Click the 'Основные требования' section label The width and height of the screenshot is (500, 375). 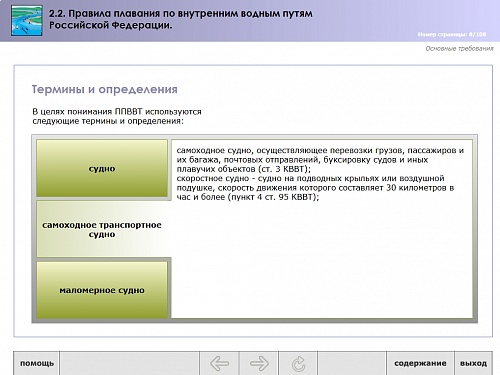tap(459, 49)
